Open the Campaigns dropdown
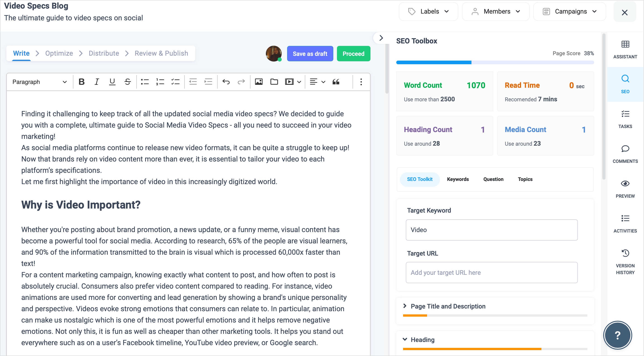Image resolution: width=644 pixels, height=356 pixels. 570,12
